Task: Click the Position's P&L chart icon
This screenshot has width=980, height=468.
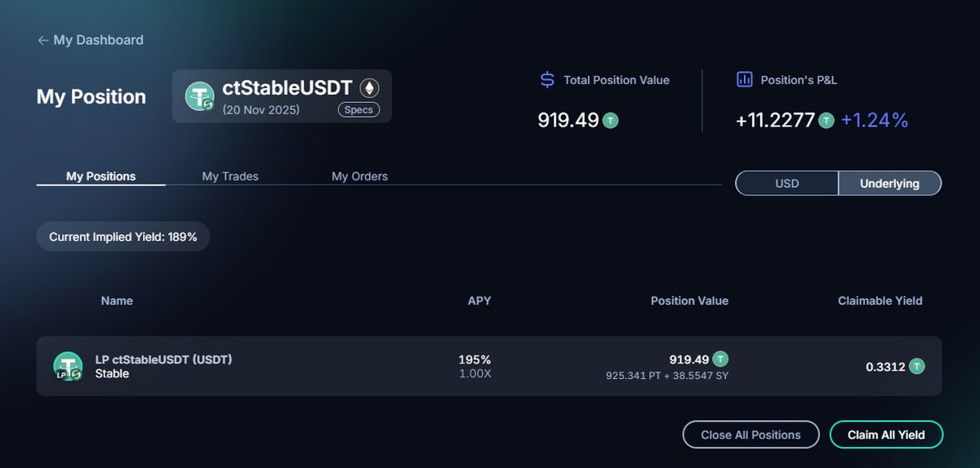Action: pos(744,80)
